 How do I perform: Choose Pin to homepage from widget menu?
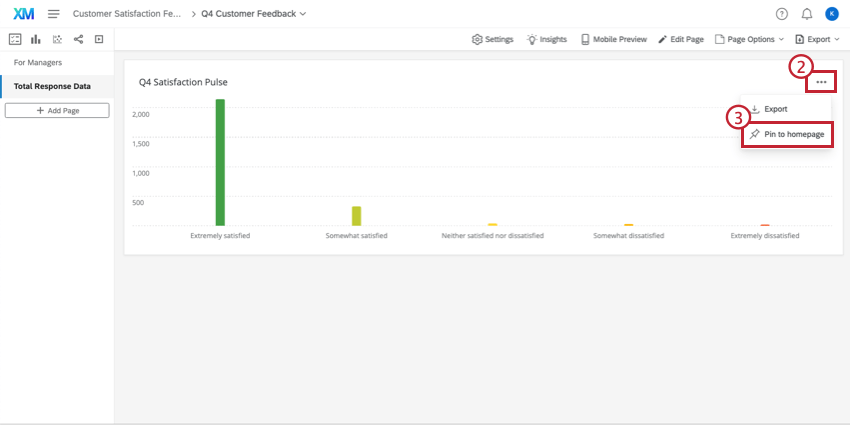(x=788, y=134)
